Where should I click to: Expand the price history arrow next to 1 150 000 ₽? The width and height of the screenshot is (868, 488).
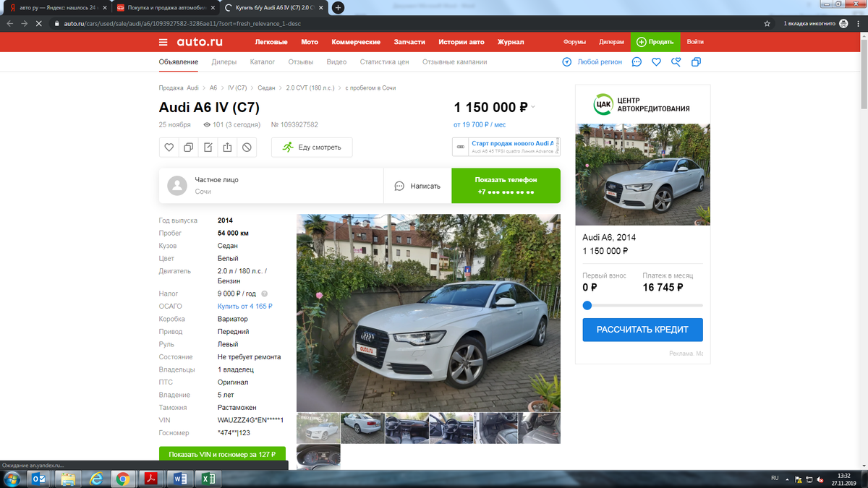(x=533, y=108)
